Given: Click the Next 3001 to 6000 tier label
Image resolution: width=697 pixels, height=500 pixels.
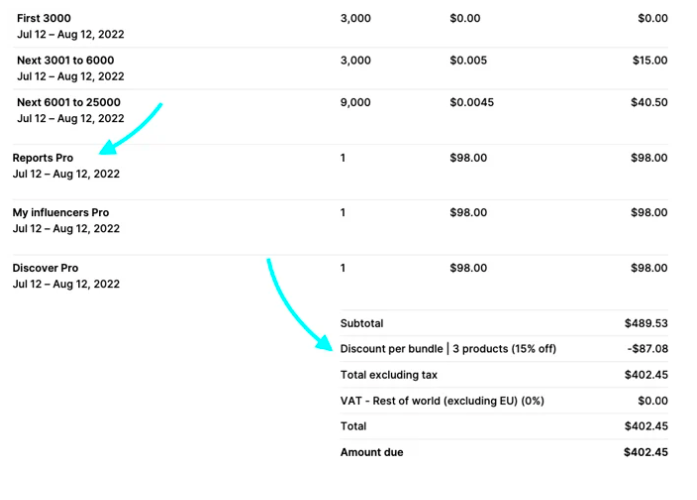Looking at the screenshot, I should 65,60.
